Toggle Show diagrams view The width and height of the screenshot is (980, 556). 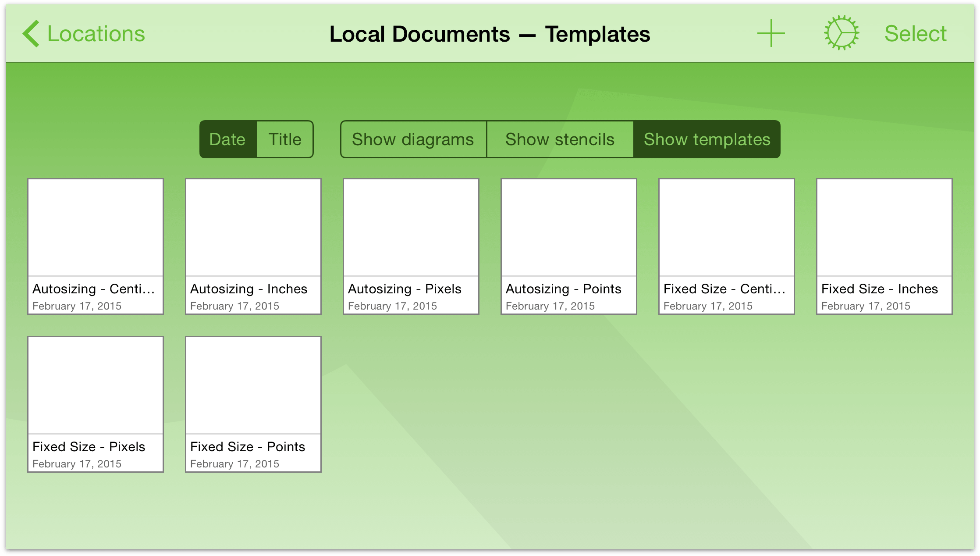click(412, 139)
